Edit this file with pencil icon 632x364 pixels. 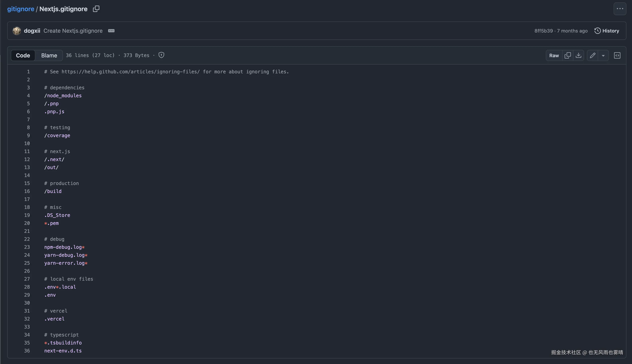click(x=592, y=55)
